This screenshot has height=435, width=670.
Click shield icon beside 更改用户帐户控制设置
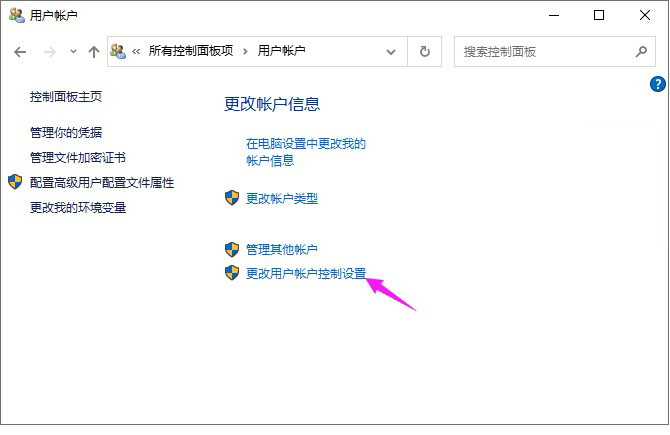(232, 273)
